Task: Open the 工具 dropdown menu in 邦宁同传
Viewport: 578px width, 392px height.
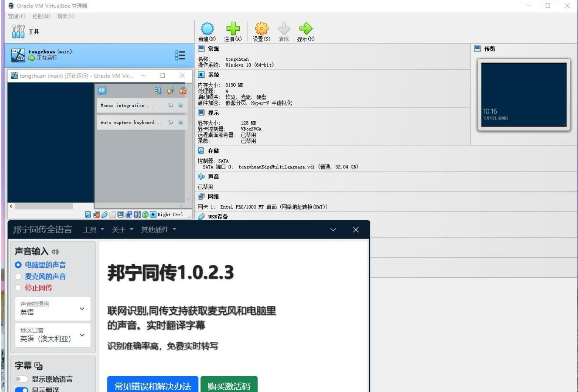Action: click(x=94, y=230)
